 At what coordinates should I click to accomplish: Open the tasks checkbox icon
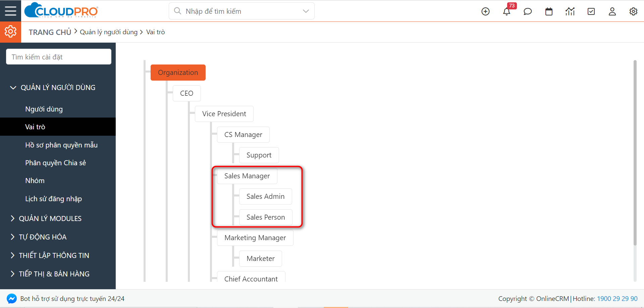point(591,11)
